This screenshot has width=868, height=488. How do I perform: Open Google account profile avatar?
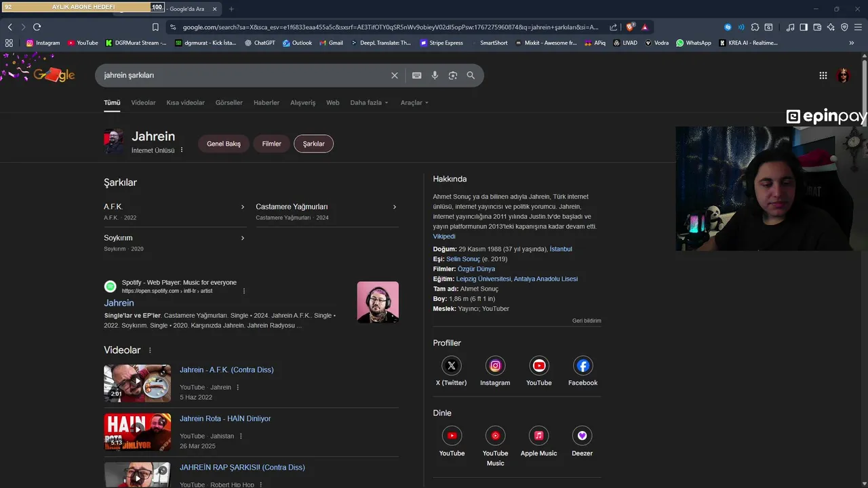844,75
